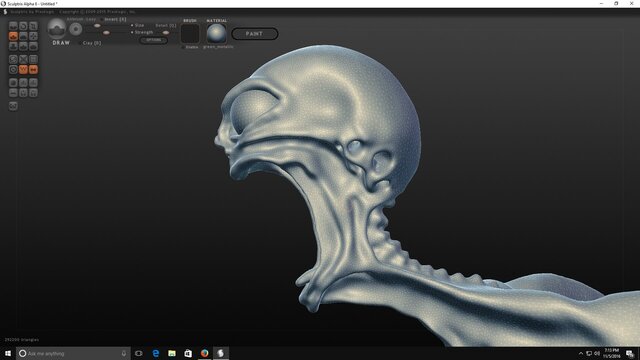Viewport: 640px width, 360px height.
Task: Toggle the Clay [C] checkbox
Action: [x=80, y=43]
